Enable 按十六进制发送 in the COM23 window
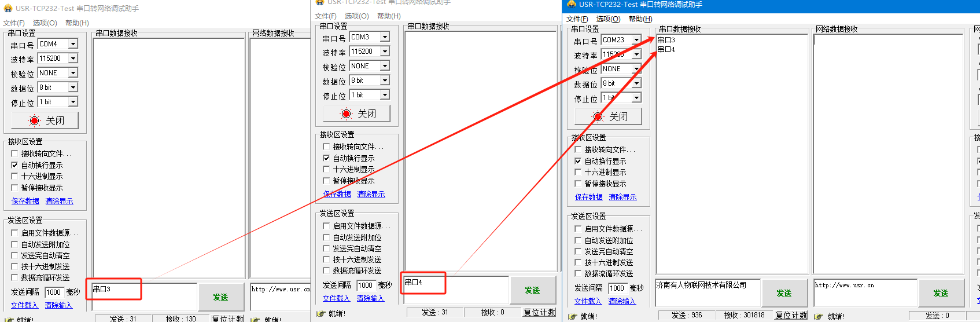980x322 pixels. 578,262
